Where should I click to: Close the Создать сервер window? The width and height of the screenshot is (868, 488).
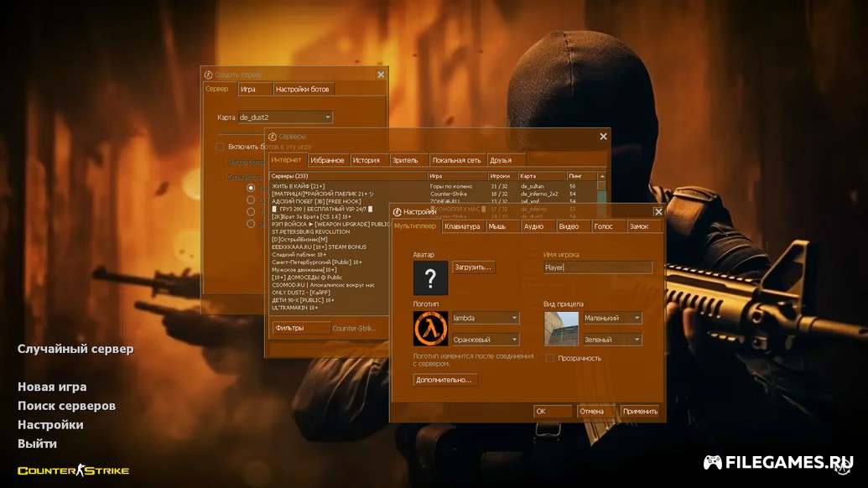(381, 75)
